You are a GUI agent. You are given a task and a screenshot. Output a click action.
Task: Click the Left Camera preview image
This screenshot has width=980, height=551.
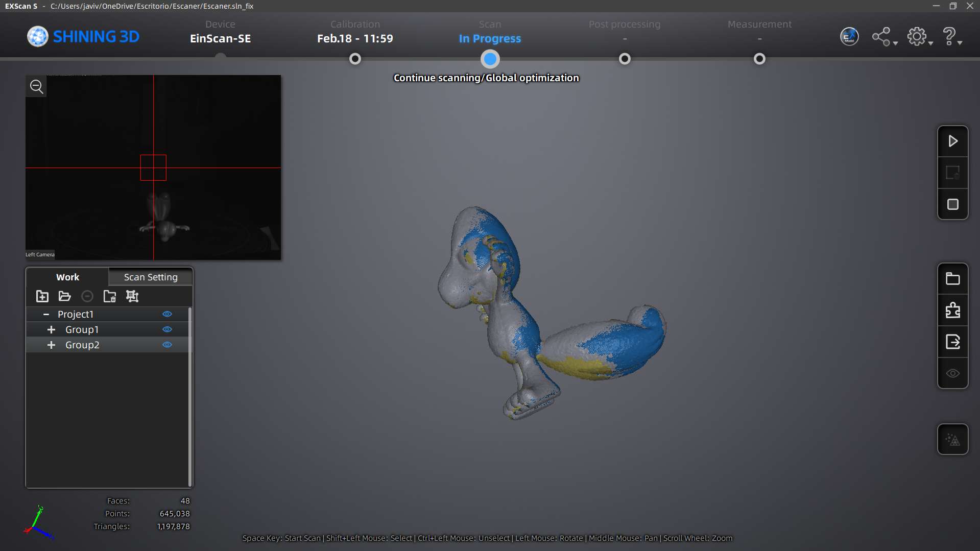tap(153, 167)
